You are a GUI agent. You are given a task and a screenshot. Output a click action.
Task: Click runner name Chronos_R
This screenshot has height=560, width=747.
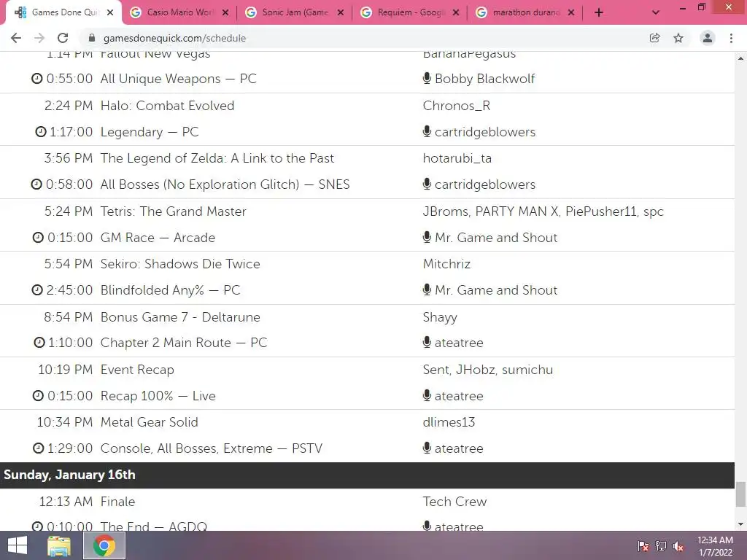[x=457, y=106]
